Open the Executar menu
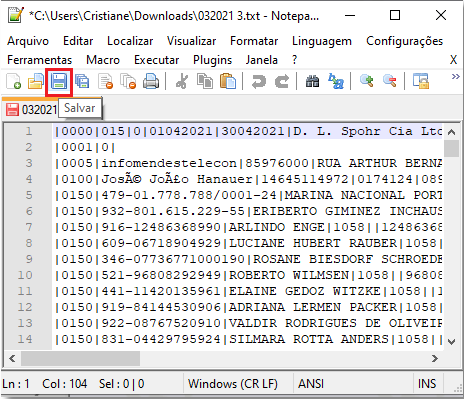 coord(156,60)
